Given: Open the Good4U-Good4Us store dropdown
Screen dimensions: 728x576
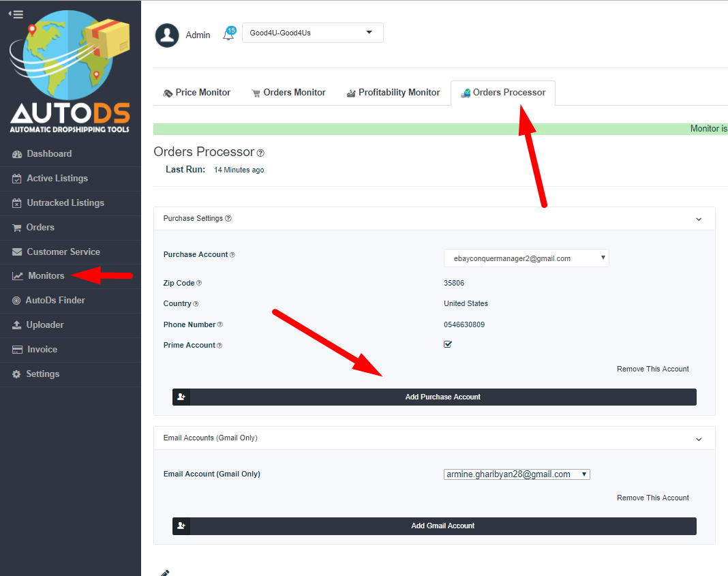Looking at the screenshot, I should coord(312,33).
